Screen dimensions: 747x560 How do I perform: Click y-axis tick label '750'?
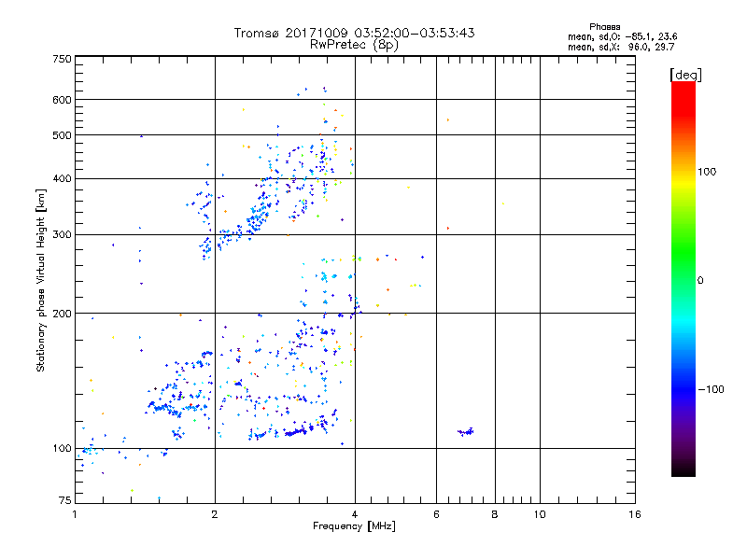pos(62,59)
